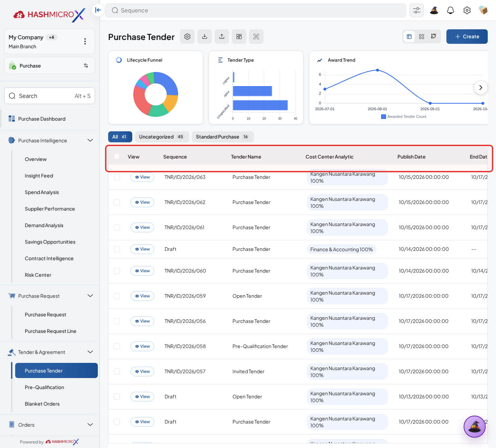Check the row TNR/ID/2026/063 checkbox
This screenshot has width=496, height=448.
pos(117,177)
